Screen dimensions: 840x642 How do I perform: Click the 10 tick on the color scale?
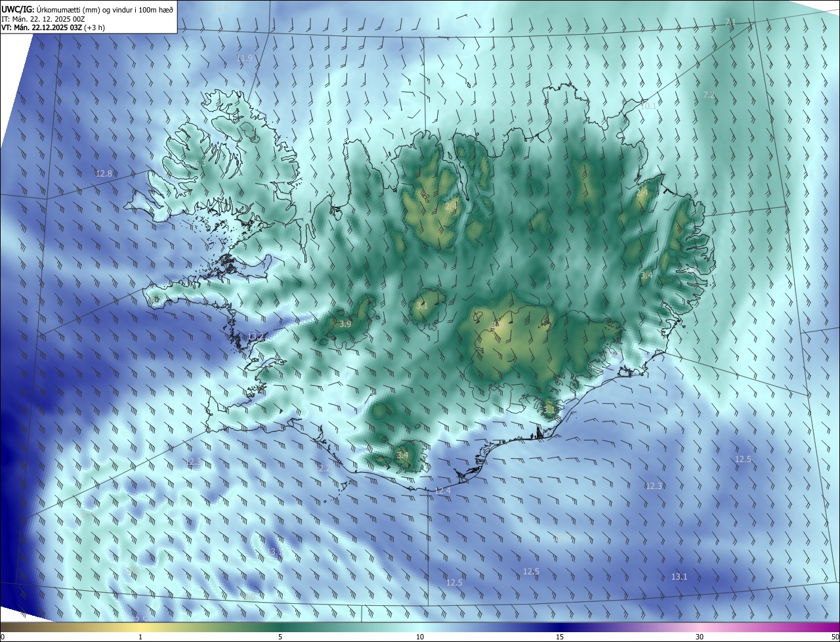tap(420, 637)
